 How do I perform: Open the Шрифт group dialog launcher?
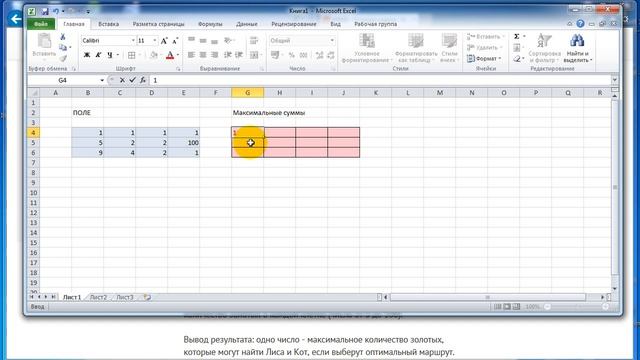178,69
